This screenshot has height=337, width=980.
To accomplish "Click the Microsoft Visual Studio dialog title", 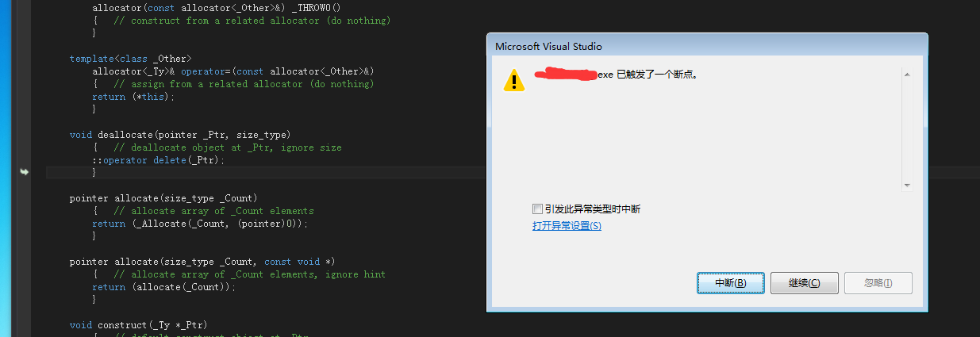I will (548, 46).
